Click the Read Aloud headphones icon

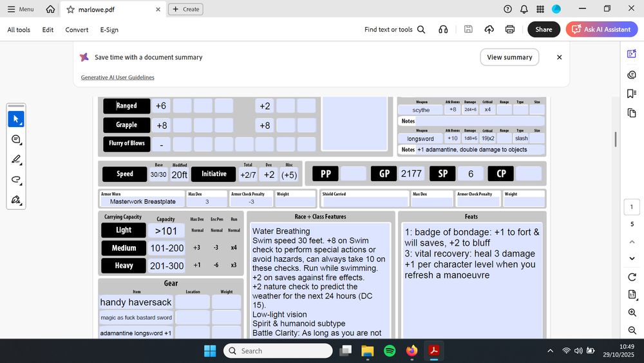point(443,30)
